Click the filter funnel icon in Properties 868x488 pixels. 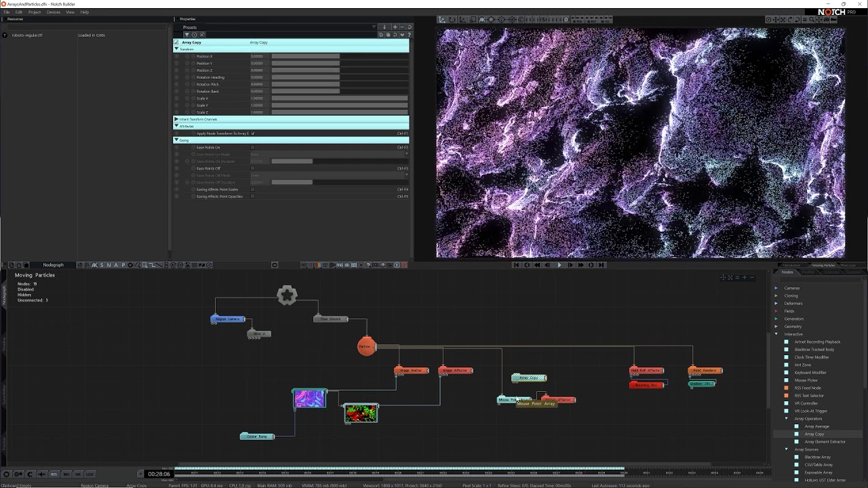187,35
